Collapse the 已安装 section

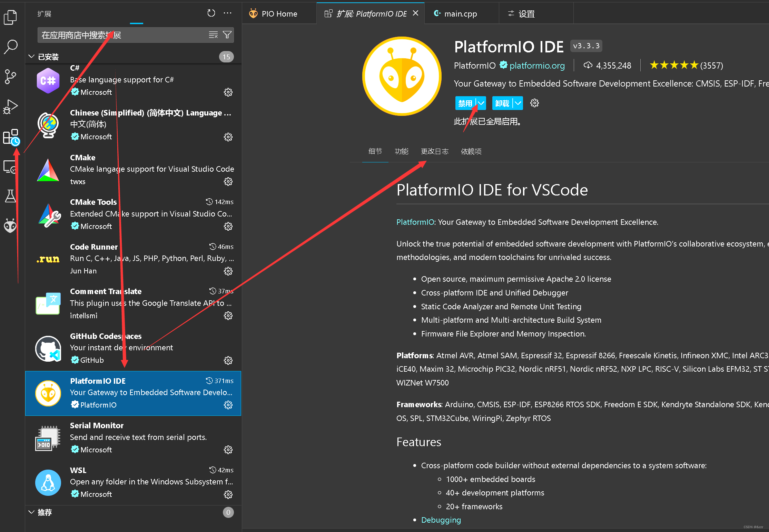click(x=133, y=57)
